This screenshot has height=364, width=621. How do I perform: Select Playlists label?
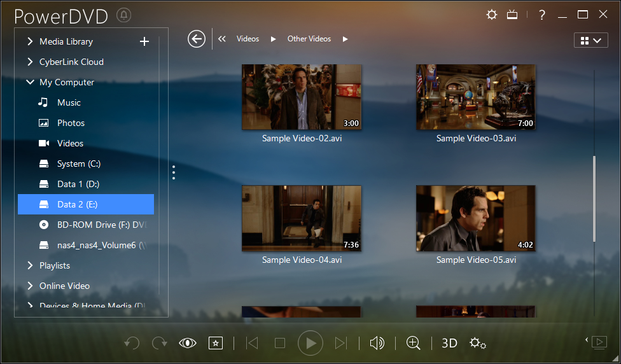point(55,265)
